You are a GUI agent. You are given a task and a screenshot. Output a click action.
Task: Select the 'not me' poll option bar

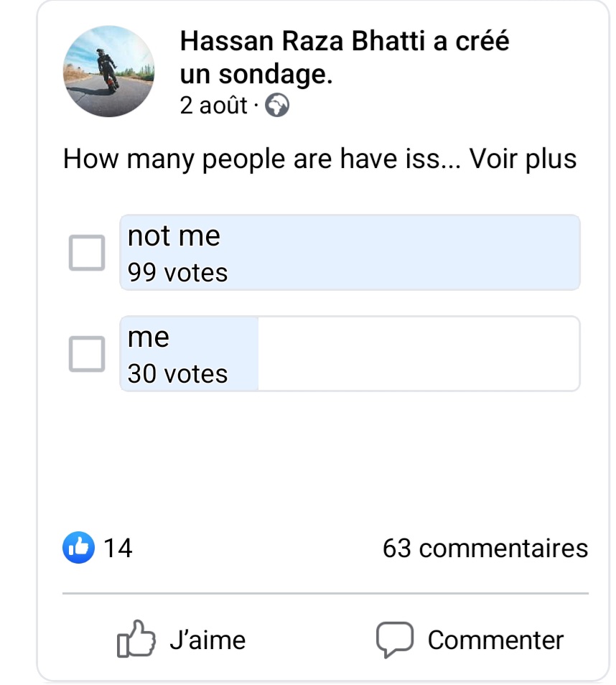350,253
